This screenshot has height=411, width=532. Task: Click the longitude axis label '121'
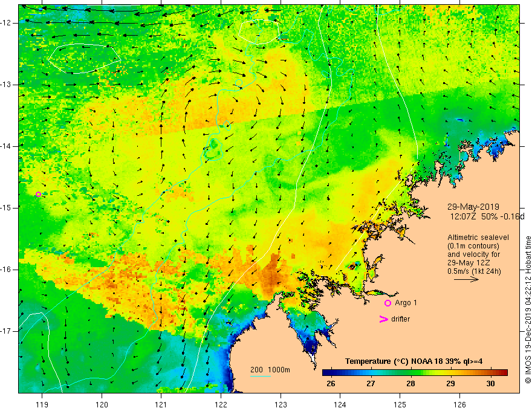point(161,404)
